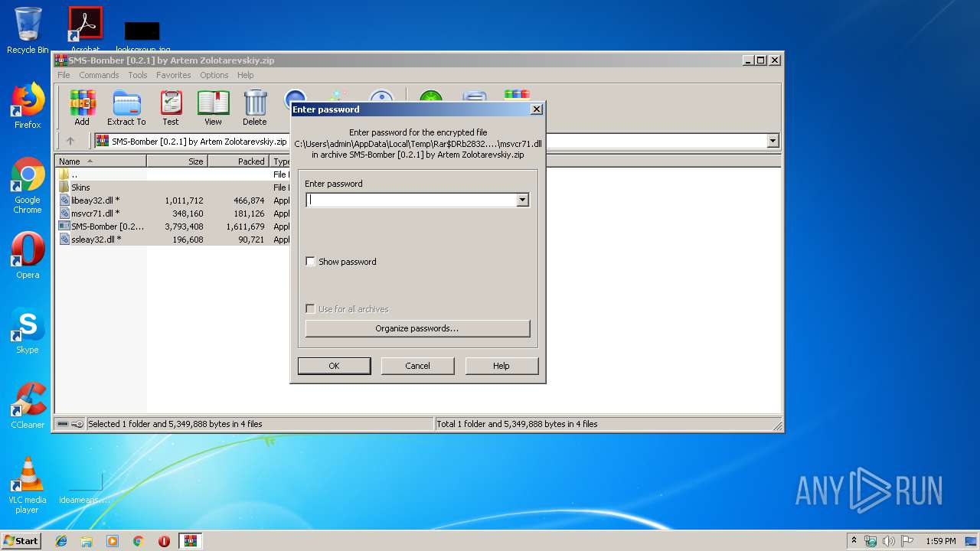The height and width of the screenshot is (551, 980).
Task: Open media player taskbar icon
Action: pyautogui.click(x=113, y=541)
